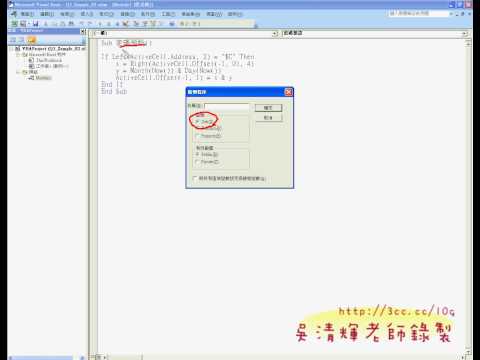
Task: Click View Code icon in Project panel
Action: click(x=13, y=40)
